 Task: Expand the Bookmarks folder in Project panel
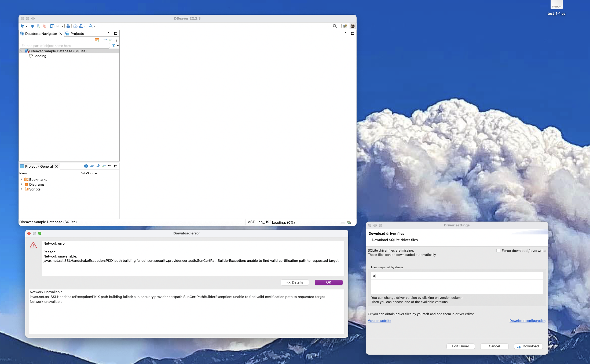(x=21, y=179)
